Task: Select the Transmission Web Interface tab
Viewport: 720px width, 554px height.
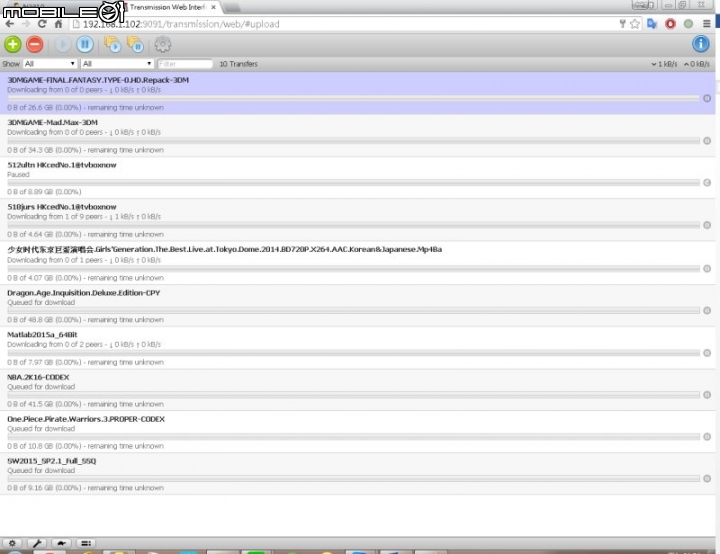Action: pyautogui.click(x=167, y=7)
